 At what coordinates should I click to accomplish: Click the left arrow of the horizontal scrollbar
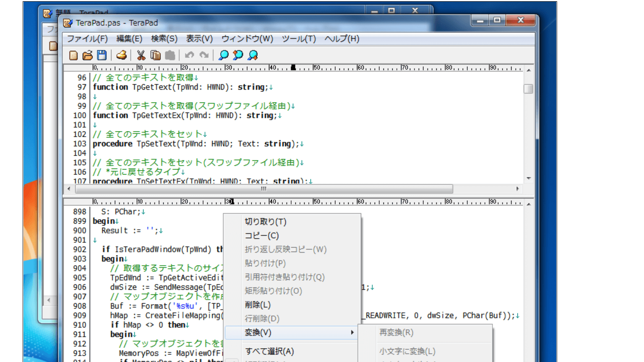[69, 189]
